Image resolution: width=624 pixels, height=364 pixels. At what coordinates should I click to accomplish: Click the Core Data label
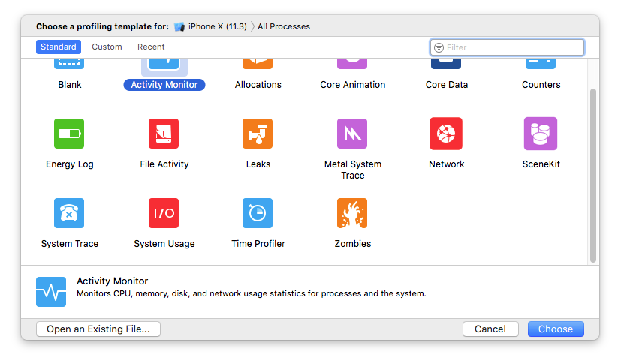coord(447,84)
